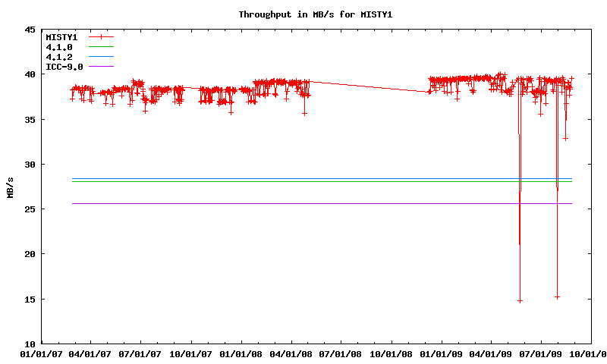This screenshot has width=607, height=364.
Task: Select the ICC-9.0 legend label
Action: click(x=64, y=67)
